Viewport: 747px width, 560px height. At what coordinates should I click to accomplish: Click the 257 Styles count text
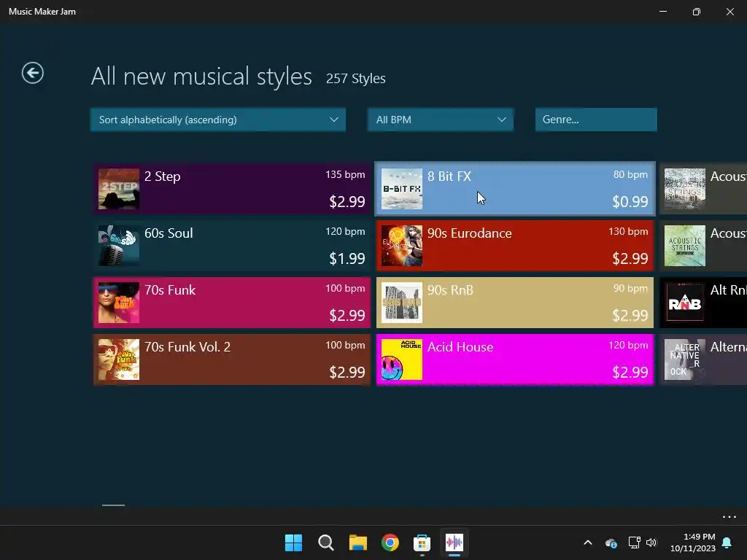click(x=355, y=79)
